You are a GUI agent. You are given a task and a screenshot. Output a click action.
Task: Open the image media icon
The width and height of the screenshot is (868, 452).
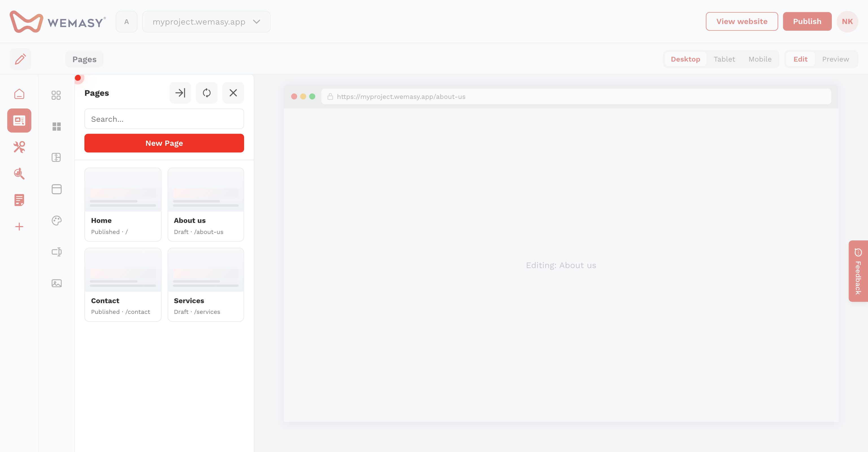pos(56,283)
